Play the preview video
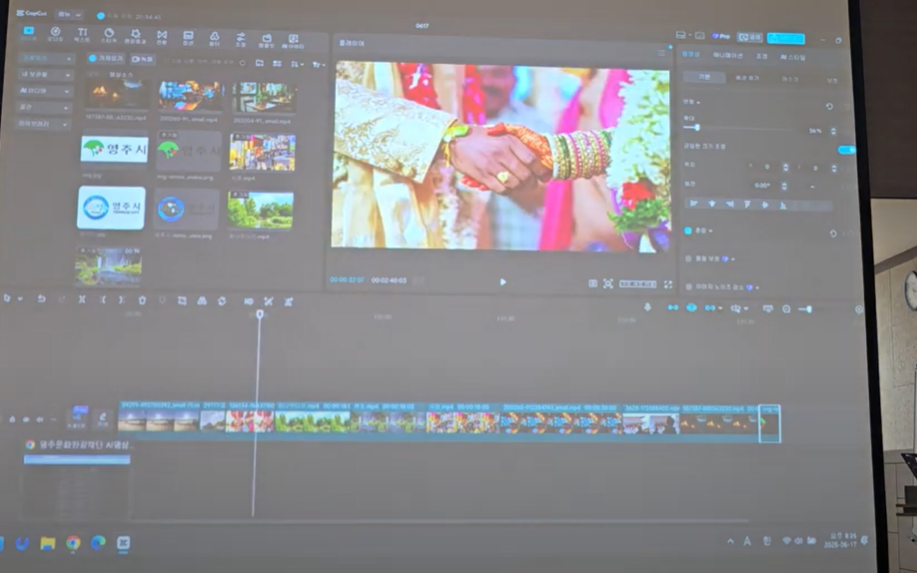The width and height of the screenshot is (917, 573). tap(503, 282)
